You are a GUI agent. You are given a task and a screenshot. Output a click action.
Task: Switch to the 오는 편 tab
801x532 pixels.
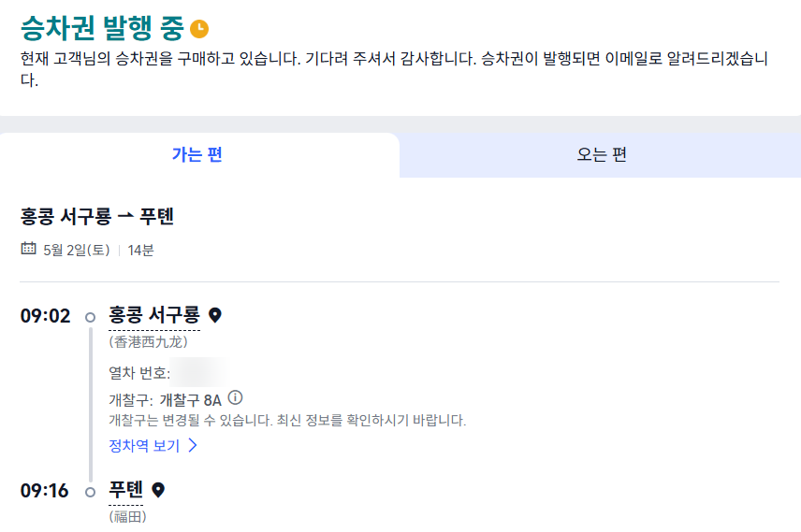pos(601,154)
